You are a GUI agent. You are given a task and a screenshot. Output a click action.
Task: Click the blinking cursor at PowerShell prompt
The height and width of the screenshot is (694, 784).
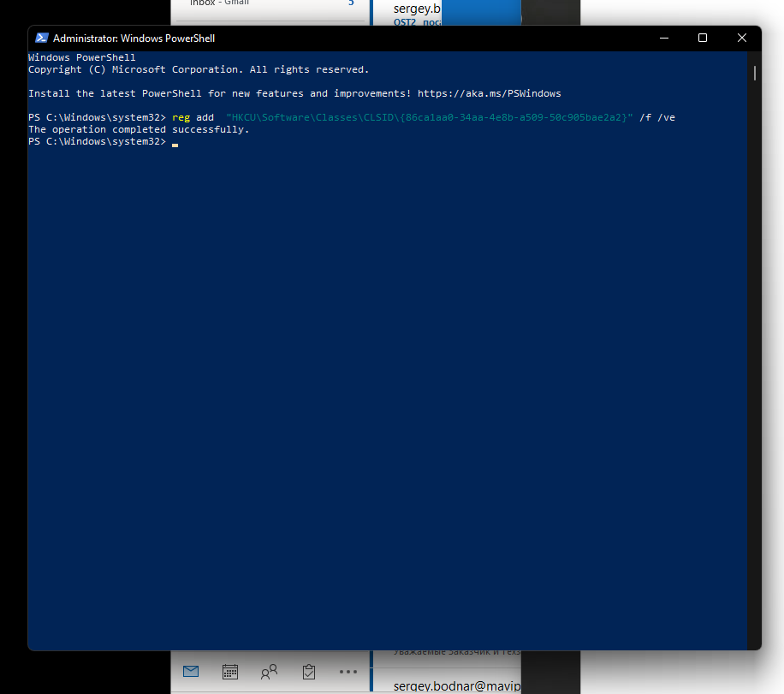(175, 142)
